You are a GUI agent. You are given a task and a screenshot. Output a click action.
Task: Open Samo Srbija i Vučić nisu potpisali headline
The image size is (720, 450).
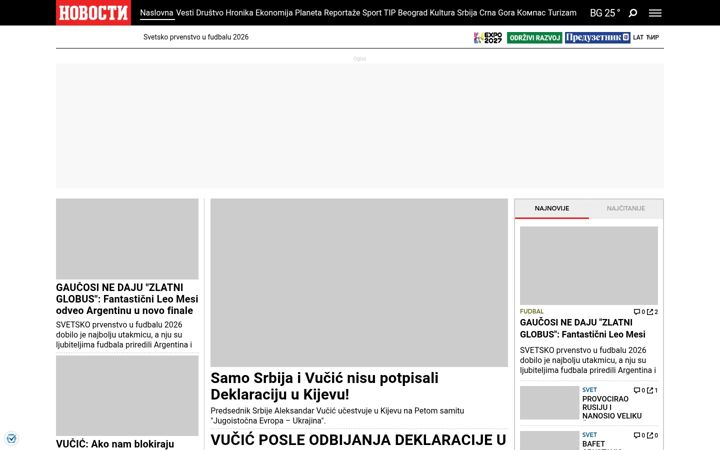pyautogui.click(x=325, y=386)
